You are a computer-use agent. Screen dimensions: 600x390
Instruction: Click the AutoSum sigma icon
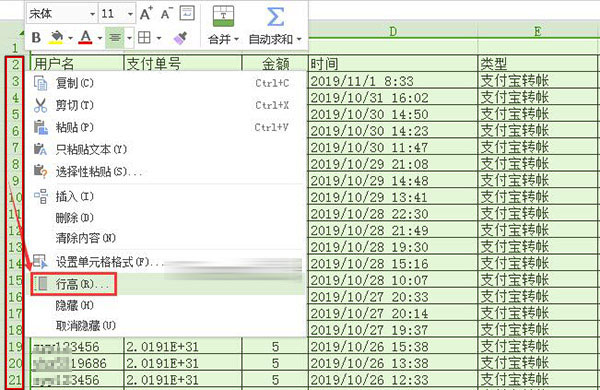point(275,17)
